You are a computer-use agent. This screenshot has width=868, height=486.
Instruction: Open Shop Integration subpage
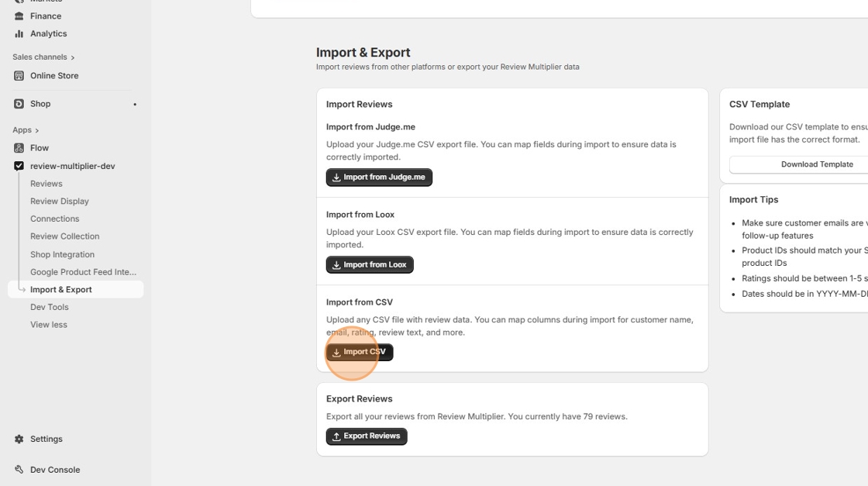click(62, 254)
